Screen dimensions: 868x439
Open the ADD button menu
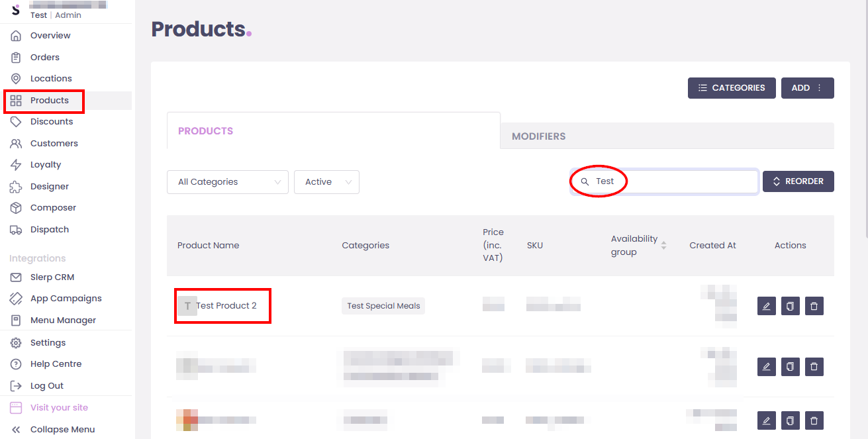click(807, 88)
